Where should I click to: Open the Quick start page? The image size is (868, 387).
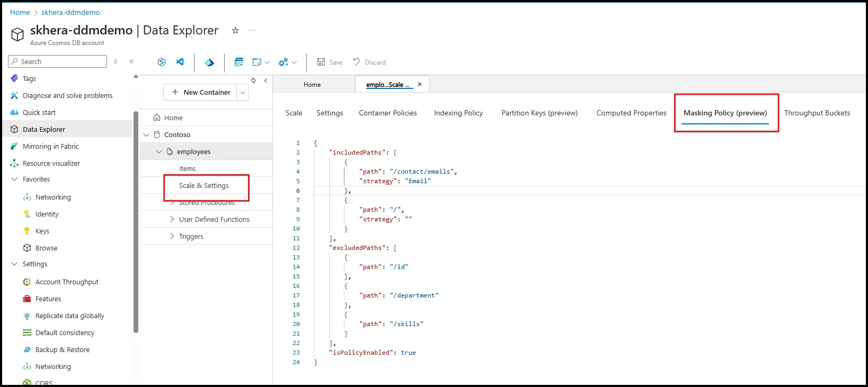coord(39,112)
